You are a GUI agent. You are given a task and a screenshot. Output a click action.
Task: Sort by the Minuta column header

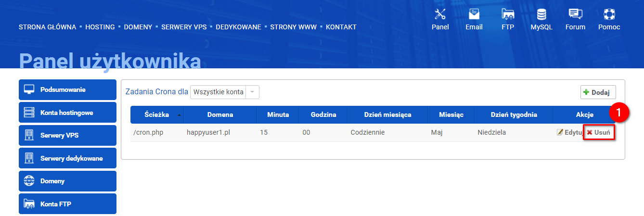click(x=278, y=115)
